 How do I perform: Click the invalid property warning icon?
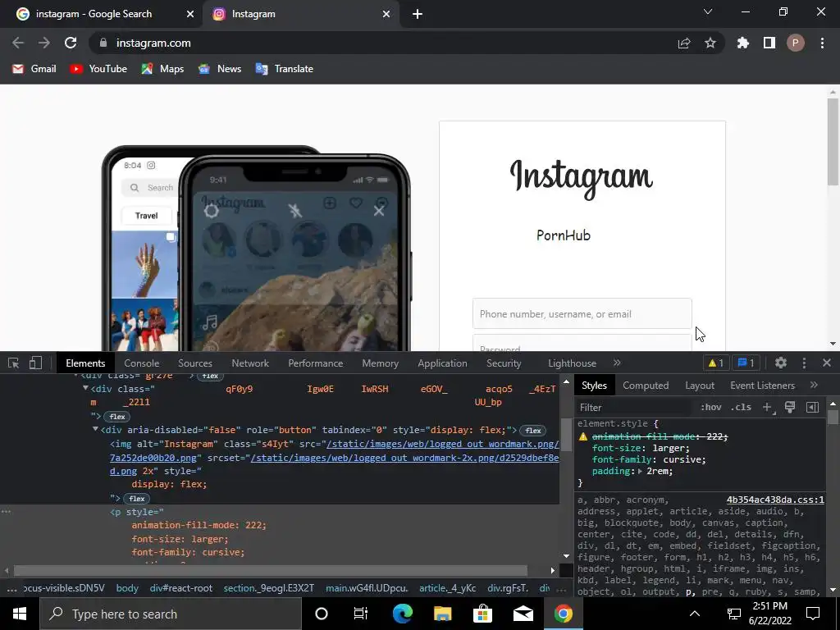tap(583, 436)
